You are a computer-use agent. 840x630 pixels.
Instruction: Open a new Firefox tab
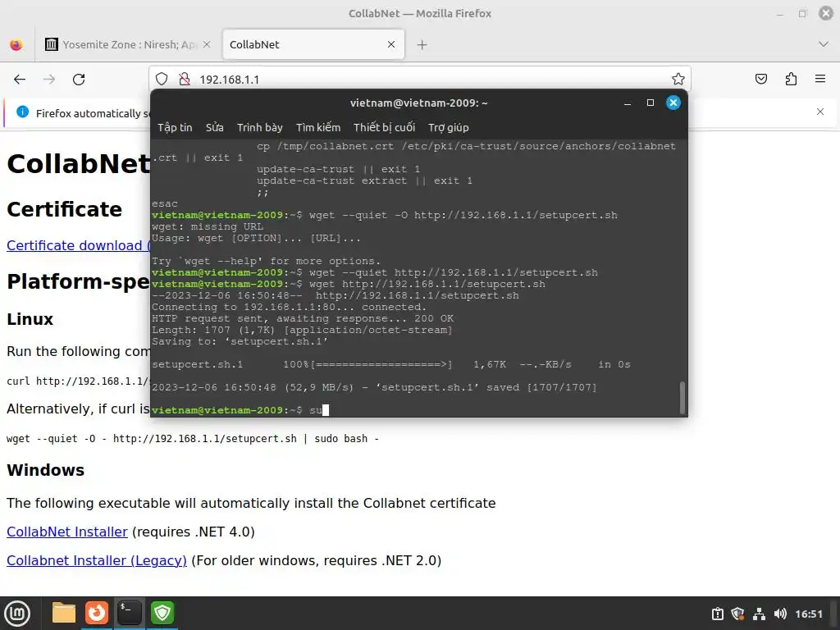[422, 45]
